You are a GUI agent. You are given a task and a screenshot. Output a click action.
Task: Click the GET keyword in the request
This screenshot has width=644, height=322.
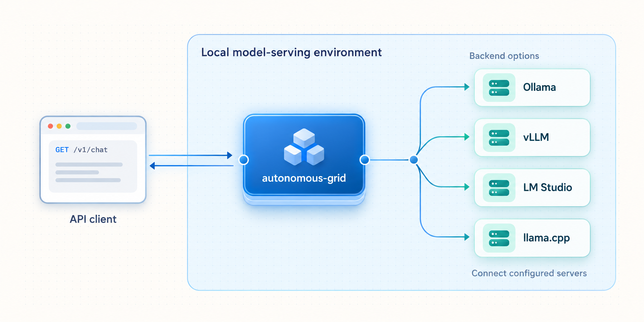coord(62,150)
